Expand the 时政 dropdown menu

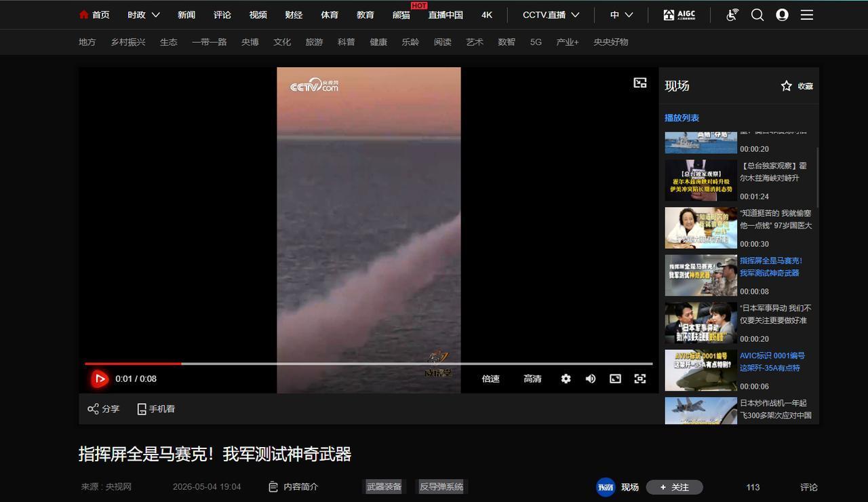(144, 15)
